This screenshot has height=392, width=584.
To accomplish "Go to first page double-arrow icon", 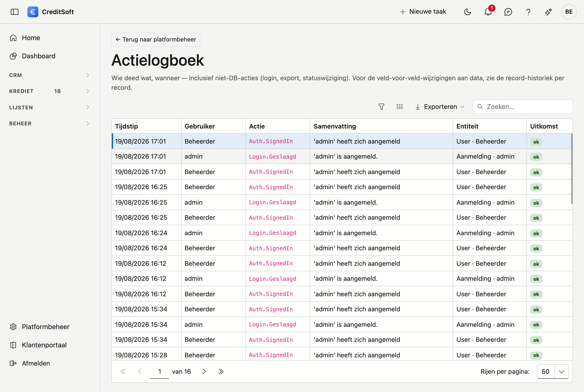I will pyautogui.click(x=123, y=371).
